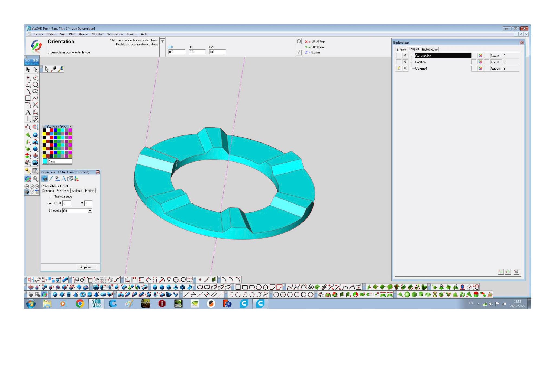
Task: Activate the zoom magnifier tool
Action: coord(36,179)
